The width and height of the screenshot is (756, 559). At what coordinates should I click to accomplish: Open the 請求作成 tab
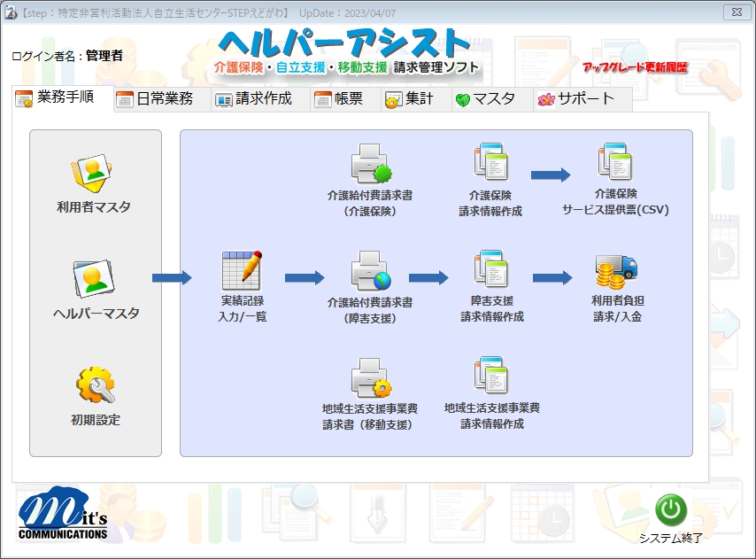point(261,99)
